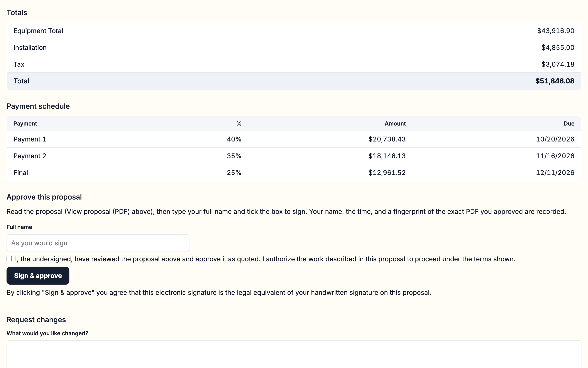
Task: Click the amount $12,961.52
Action: tap(387, 173)
